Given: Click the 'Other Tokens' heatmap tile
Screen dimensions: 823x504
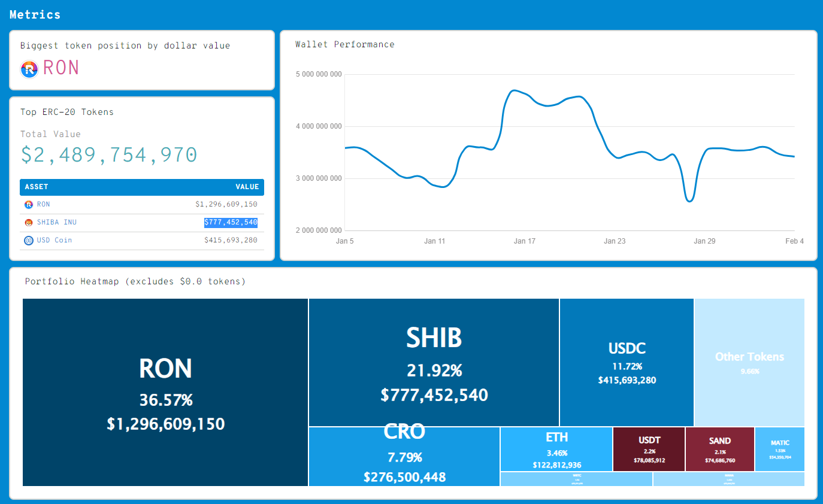Looking at the screenshot, I should click(x=749, y=363).
